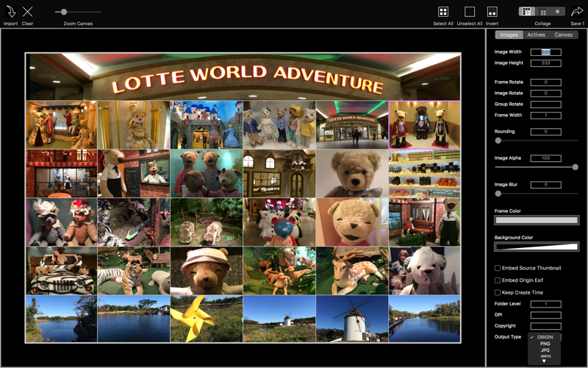Click the Select All icon

tap(443, 12)
